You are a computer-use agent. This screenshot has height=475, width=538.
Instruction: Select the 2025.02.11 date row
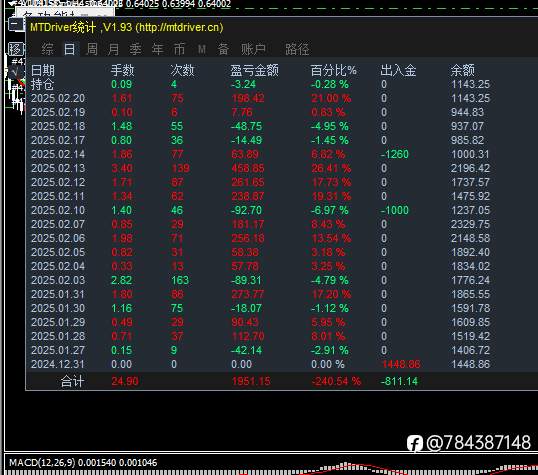58,196
